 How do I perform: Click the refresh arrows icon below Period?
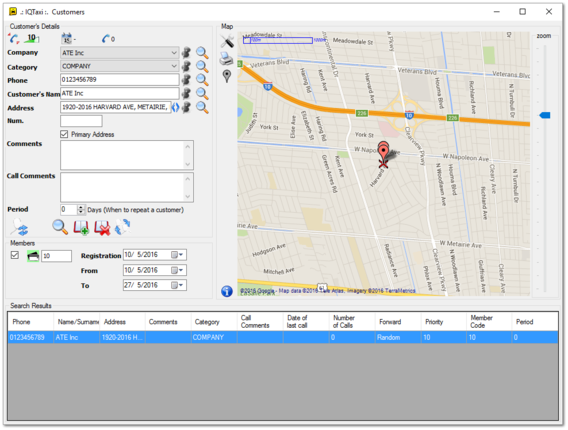(122, 227)
